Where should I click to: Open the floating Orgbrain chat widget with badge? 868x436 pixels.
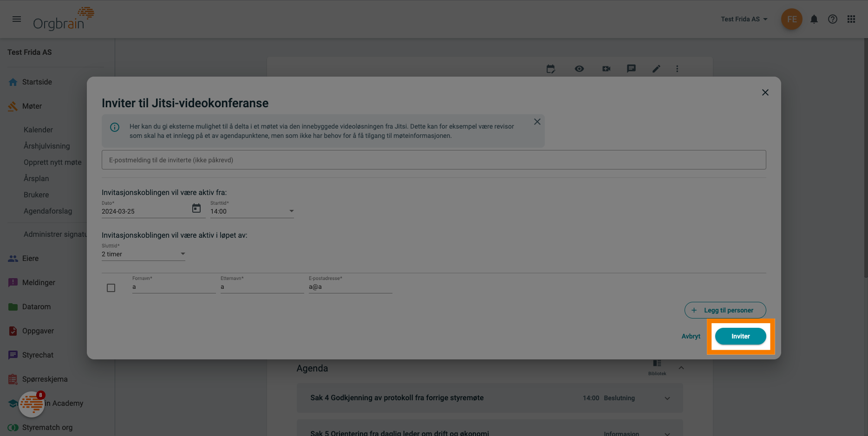(x=32, y=404)
